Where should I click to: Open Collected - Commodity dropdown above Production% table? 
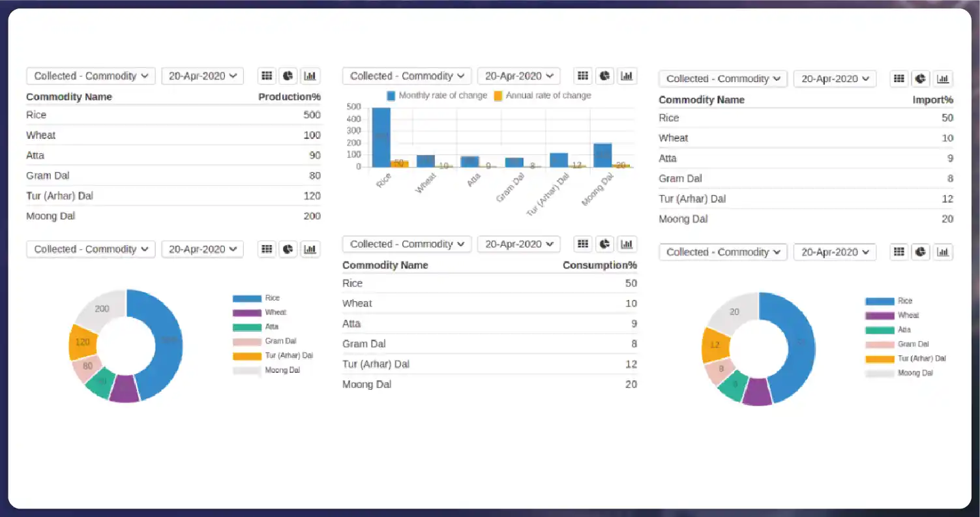(91, 76)
